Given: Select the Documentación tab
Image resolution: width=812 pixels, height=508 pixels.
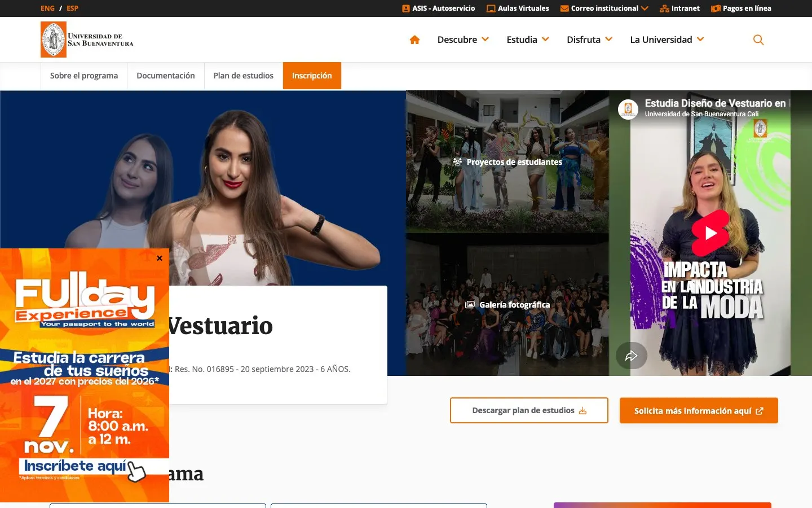Looking at the screenshot, I should click(x=166, y=76).
